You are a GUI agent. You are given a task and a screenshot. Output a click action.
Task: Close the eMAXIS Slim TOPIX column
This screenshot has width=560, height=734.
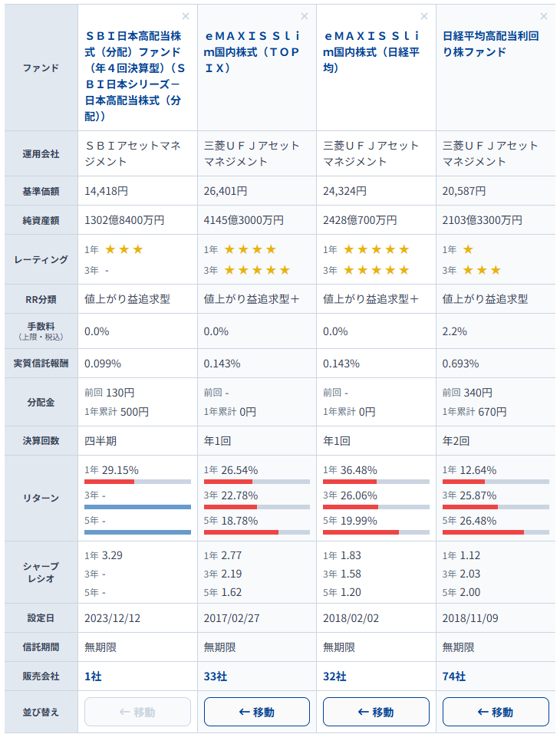305,16
